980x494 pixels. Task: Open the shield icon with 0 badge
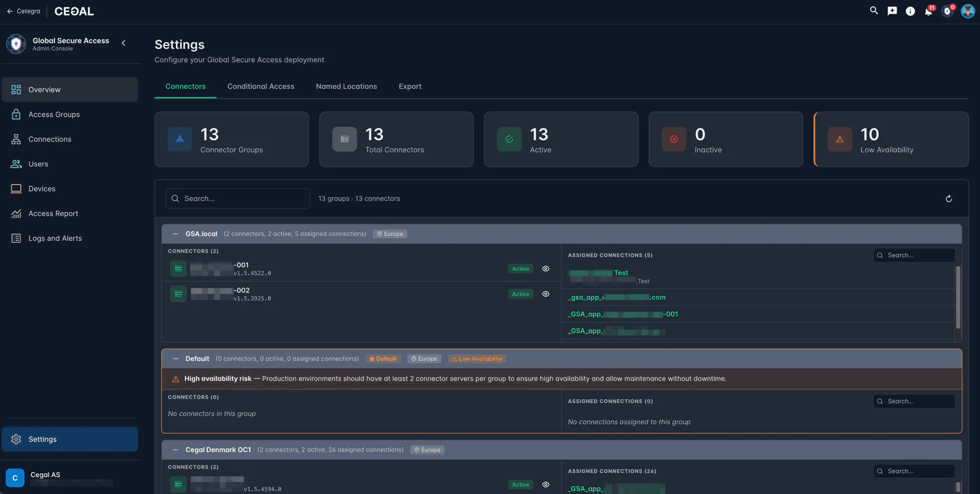point(948,11)
